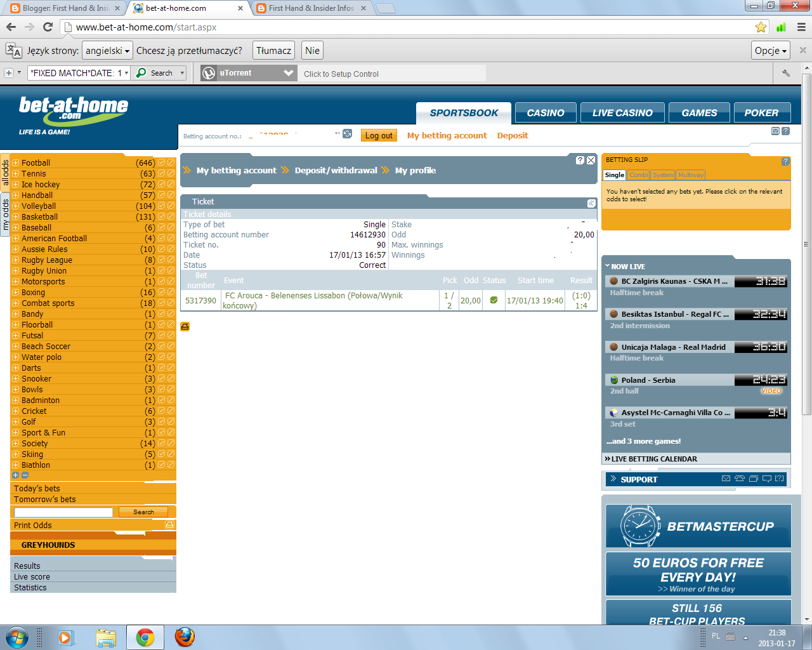Select the Combi tab in the betting slip
Image resolution: width=812 pixels, height=650 pixels.
pyautogui.click(x=639, y=175)
